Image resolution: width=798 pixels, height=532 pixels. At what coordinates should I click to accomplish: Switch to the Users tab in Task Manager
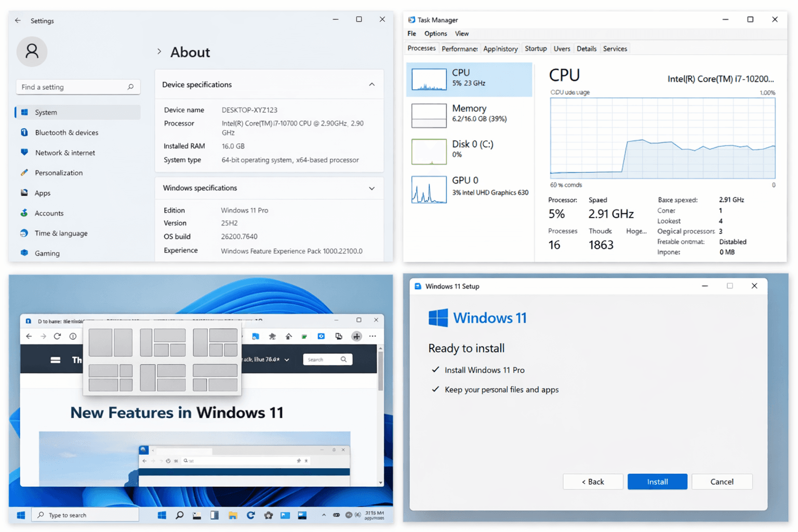coord(562,49)
